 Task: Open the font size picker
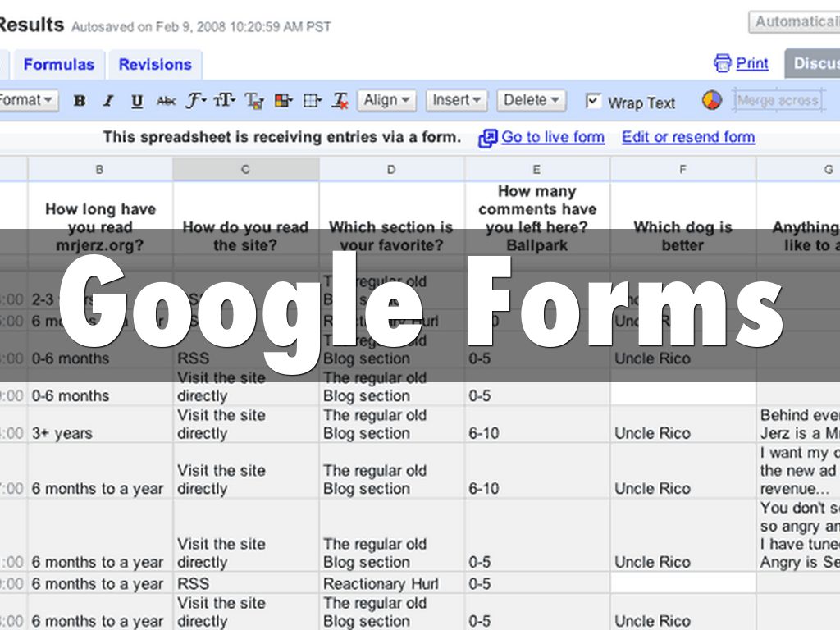point(224,101)
